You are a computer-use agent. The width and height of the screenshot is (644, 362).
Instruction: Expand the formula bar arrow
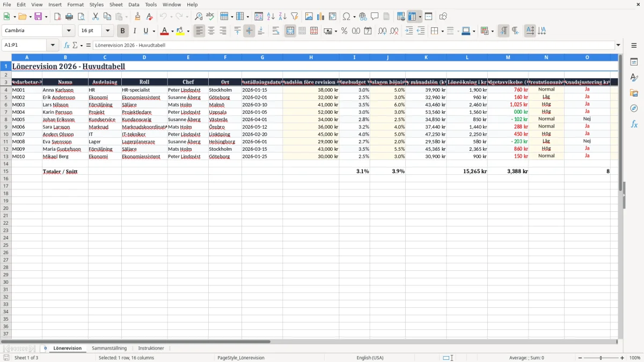618,45
